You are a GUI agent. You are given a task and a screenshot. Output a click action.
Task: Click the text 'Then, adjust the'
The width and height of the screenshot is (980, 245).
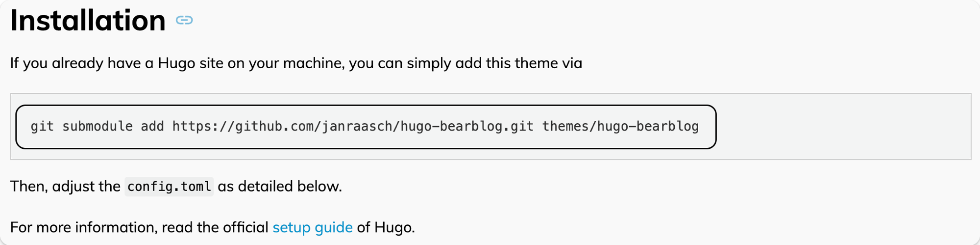(65, 187)
